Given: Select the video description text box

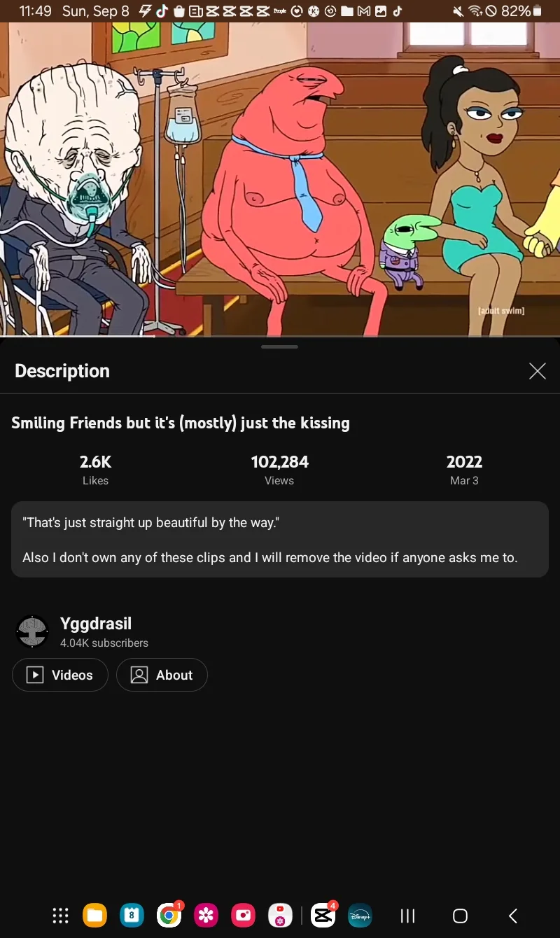Looking at the screenshot, I should [x=280, y=539].
